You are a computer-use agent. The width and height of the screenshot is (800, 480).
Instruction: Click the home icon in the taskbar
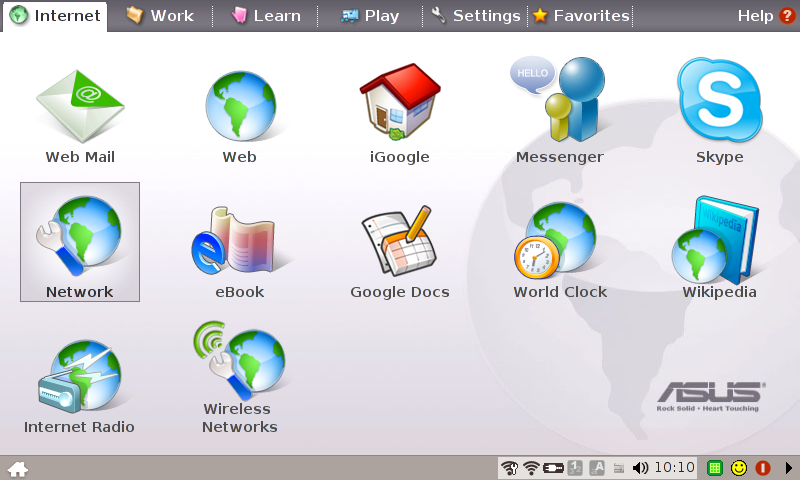tap(18, 469)
